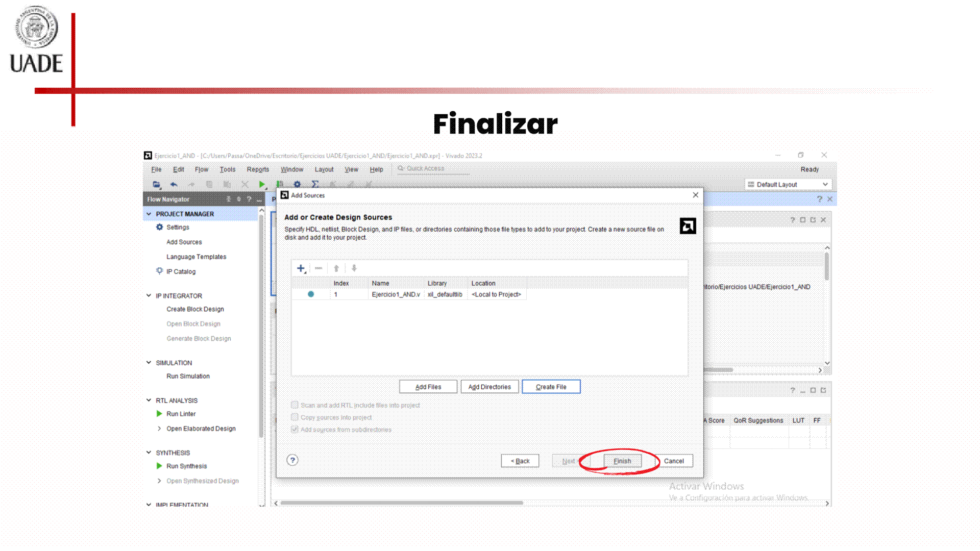Select the Ejercicio1_AND.v row
This screenshot has height=551, width=980.
coord(396,294)
